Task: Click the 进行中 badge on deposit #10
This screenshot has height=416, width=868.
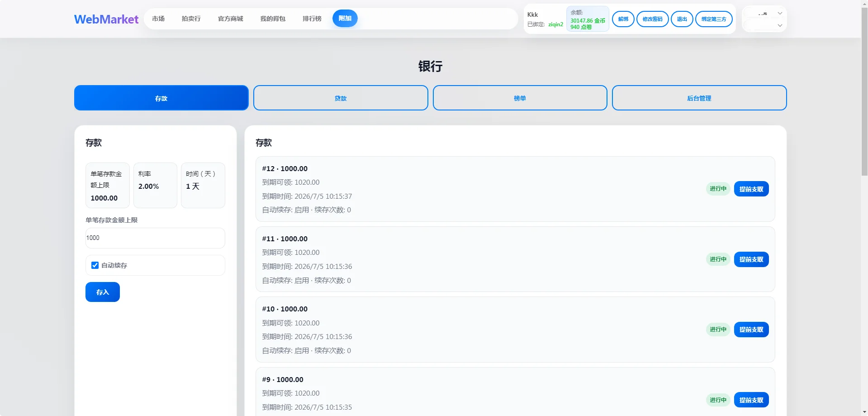Action: [718, 330]
